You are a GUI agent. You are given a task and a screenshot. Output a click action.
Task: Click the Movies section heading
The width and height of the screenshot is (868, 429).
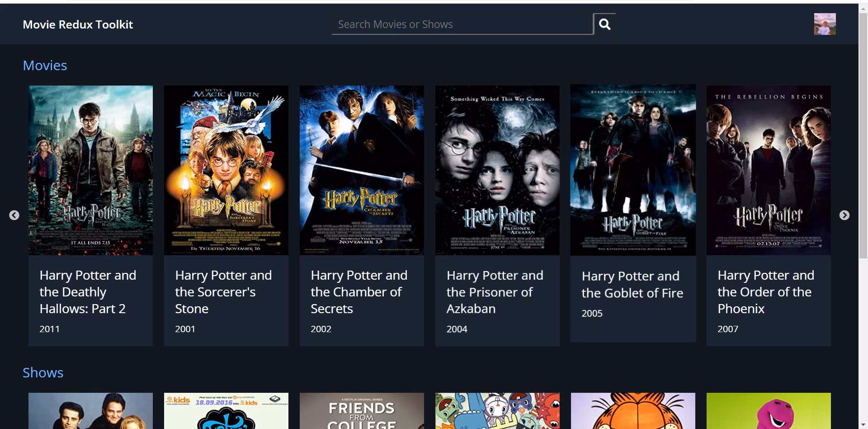click(x=45, y=66)
